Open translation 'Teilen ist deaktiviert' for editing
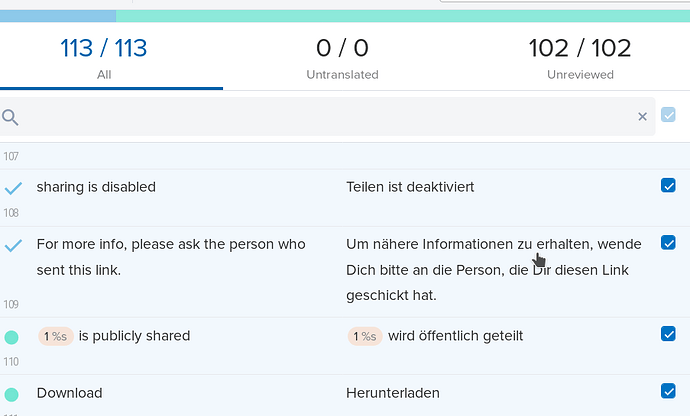The height and width of the screenshot is (416, 690). coord(410,187)
